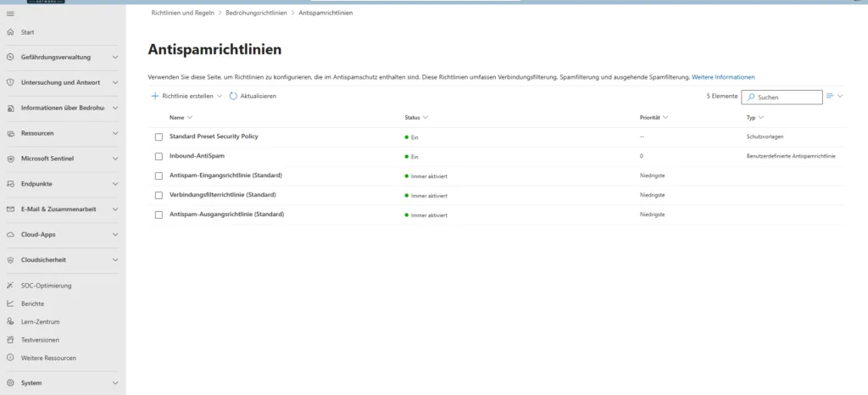868x395 pixels.
Task: Click the plus icon for Richtlinie erstellen
Action: tap(155, 97)
